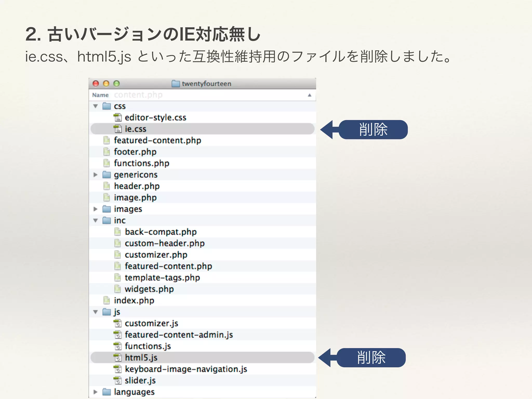Click the index.php file icon
This screenshot has width=532, height=399.
coord(107,300)
